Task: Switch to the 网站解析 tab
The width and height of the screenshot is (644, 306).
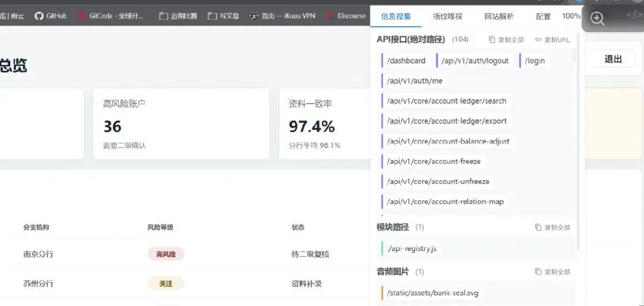Action: tap(499, 17)
